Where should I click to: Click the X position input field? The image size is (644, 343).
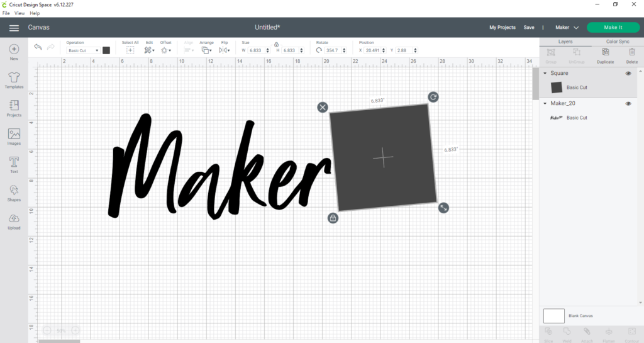[x=372, y=50]
